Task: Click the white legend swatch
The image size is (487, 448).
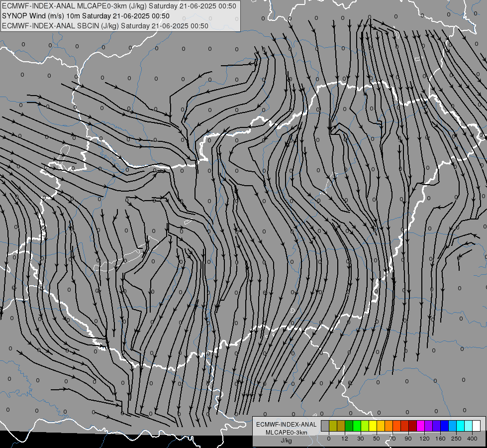Action: coord(477,426)
